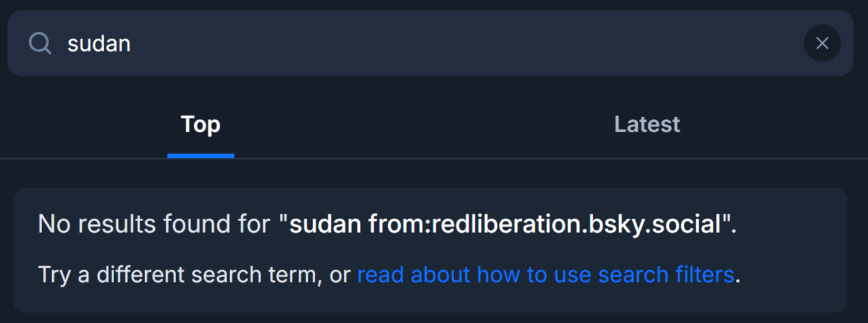Switch to the Latest tab
This screenshot has width=868, height=323.
tap(647, 124)
